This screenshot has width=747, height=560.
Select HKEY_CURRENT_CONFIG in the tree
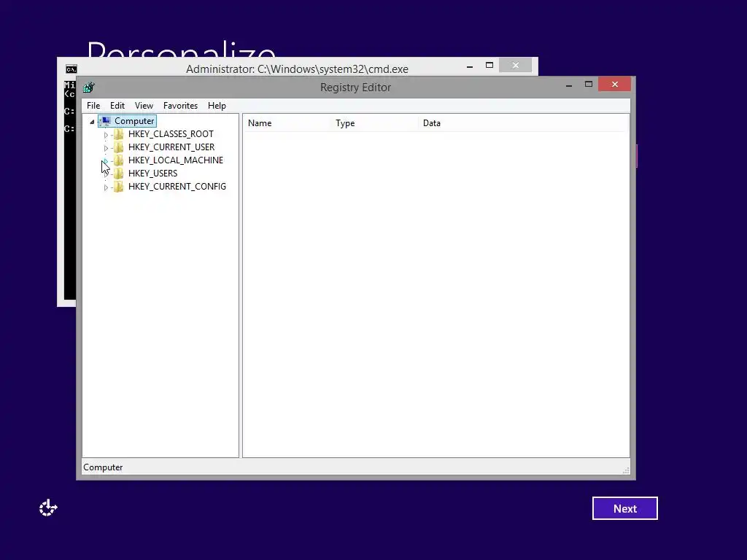177,187
